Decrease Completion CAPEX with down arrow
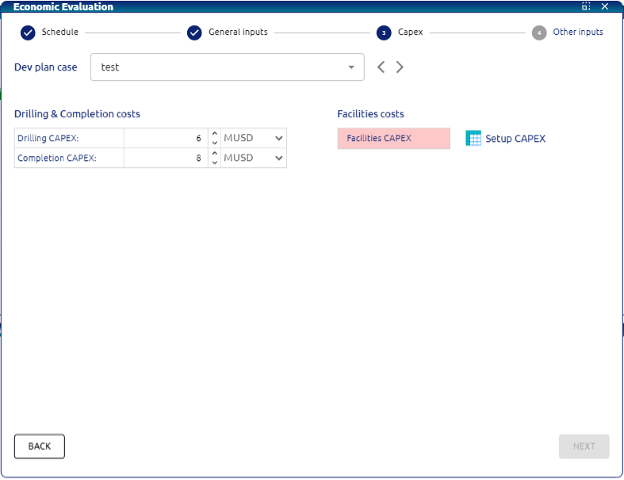Screen dimensions: 624x480 point(214,163)
